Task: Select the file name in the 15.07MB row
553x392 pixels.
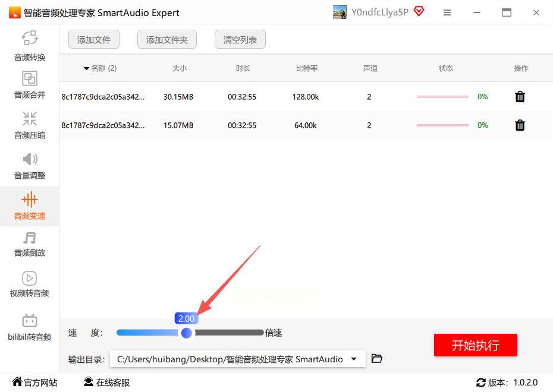Action: point(103,125)
